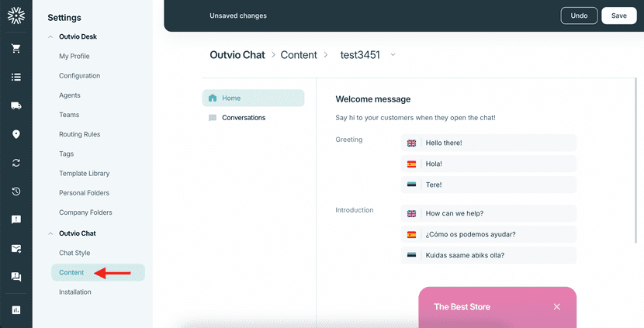Open Installation settings page

[75, 292]
